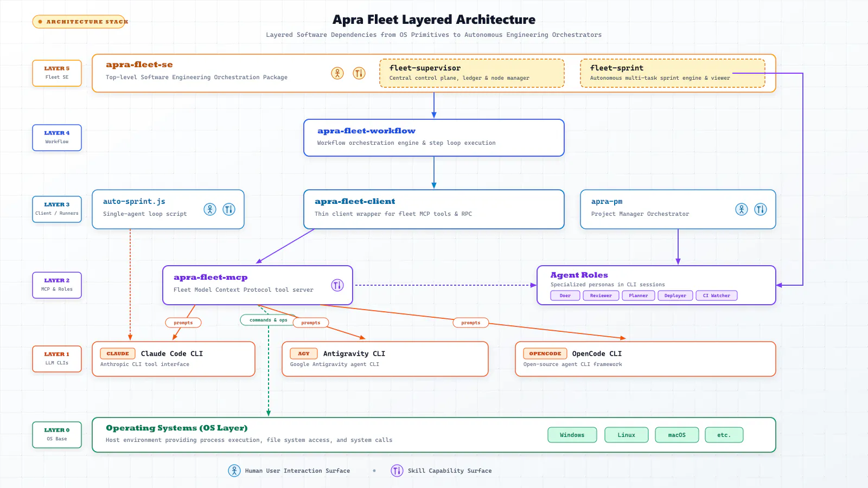Click the OpenCode CLI title

point(597,354)
